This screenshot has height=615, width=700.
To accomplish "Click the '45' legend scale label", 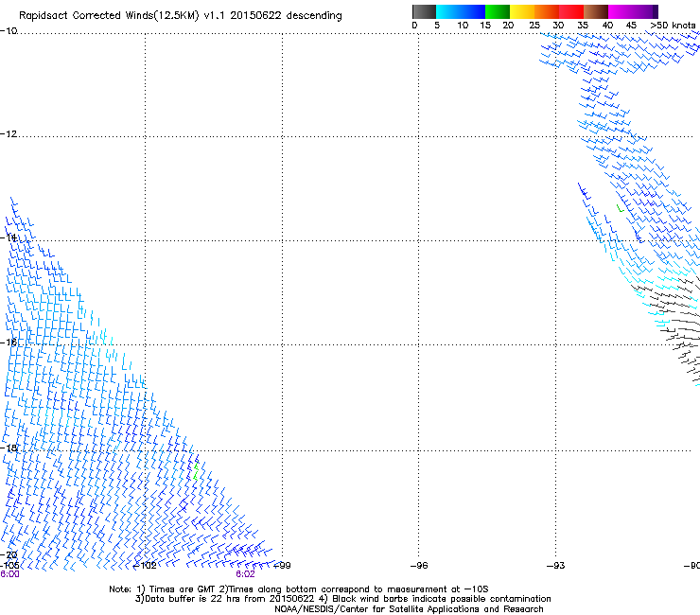I will tap(631, 25).
